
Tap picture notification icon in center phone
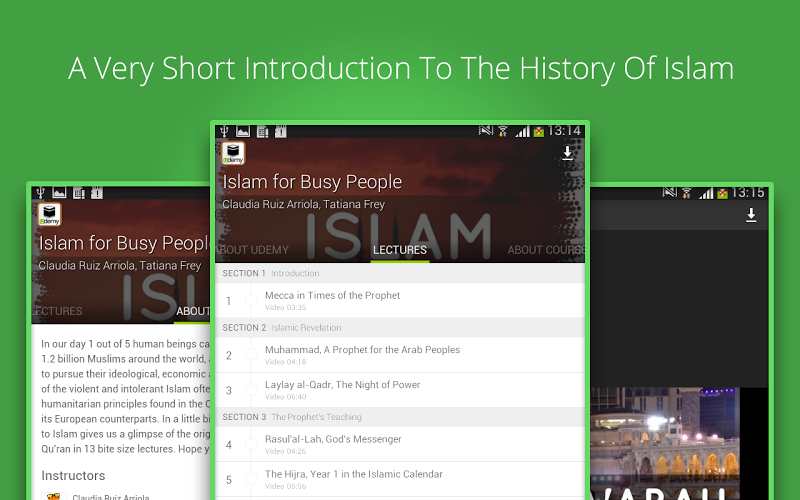pos(243,132)
